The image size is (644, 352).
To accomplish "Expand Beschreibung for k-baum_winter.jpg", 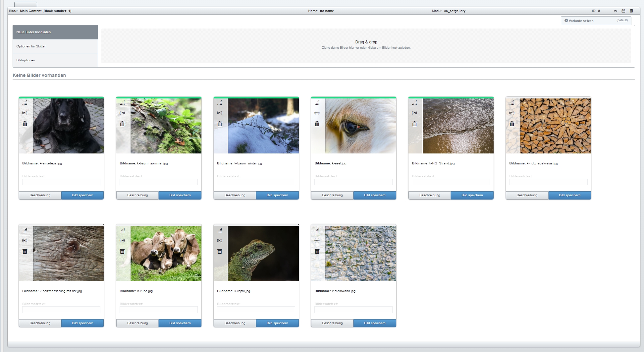I will pos(235,195).
